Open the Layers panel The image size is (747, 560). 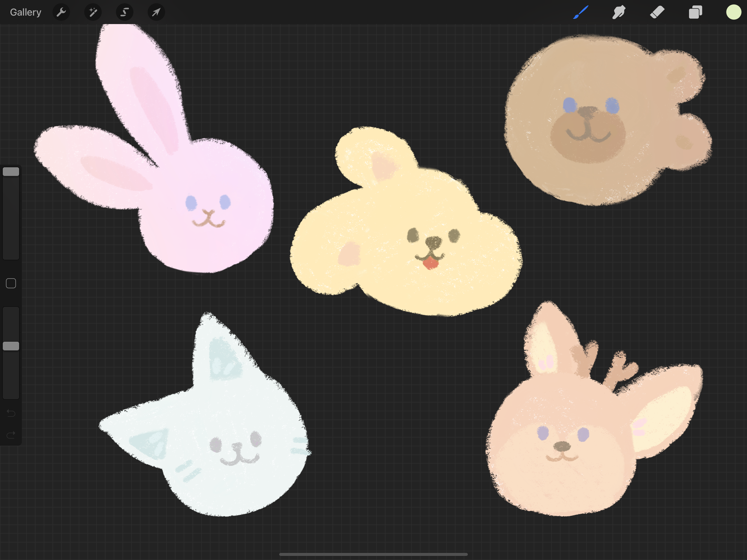coord(695,12)
